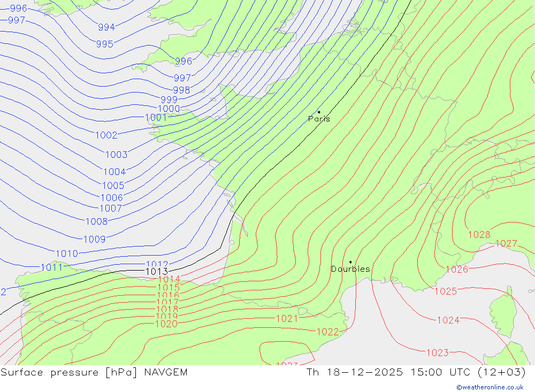Select the red 1015 pressure label
This screenshot has height=392, width=535.
tap(169, 287)
